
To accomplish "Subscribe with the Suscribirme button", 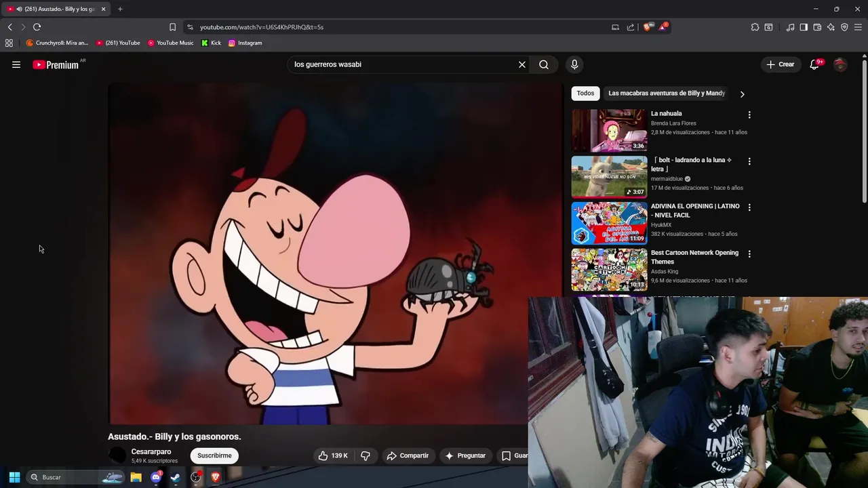I will [214, 455].
